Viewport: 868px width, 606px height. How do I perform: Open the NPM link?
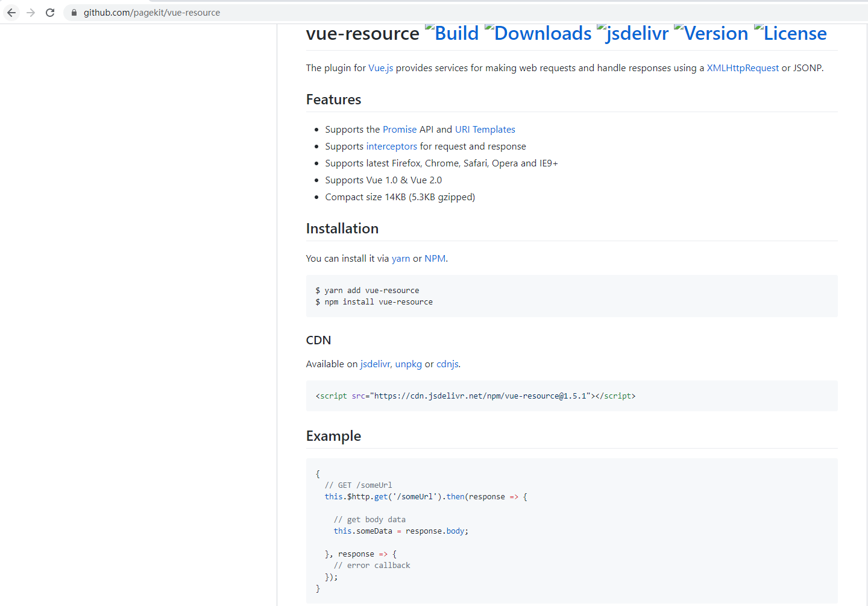[x=435, y=259]
